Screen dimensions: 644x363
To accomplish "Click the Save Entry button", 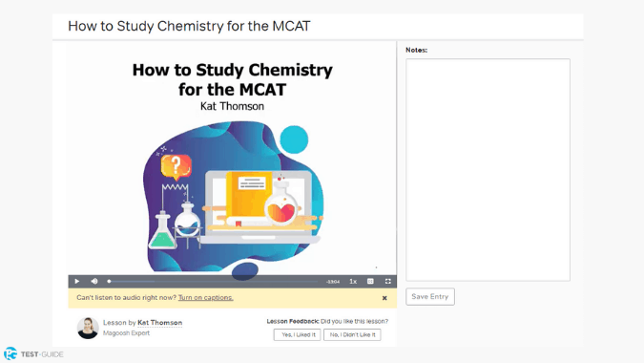I will pos(430,296).
